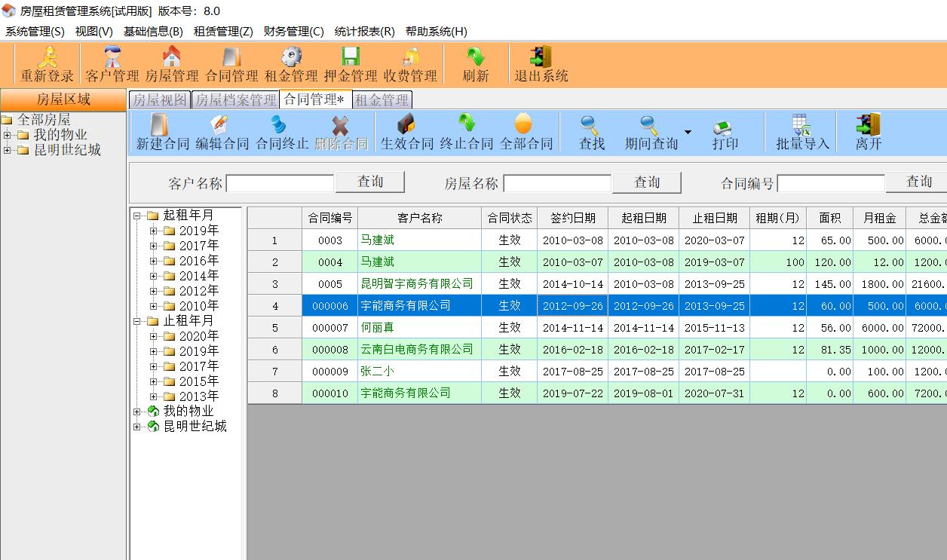The height and width of the screenshot is (560, 947).
Task: Open the 帮助系统(H) menu
Action: point(436,31)
